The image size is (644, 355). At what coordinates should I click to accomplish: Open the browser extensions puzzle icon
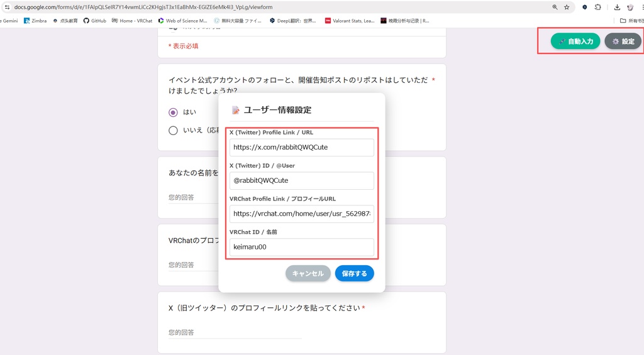pos(597,7)
